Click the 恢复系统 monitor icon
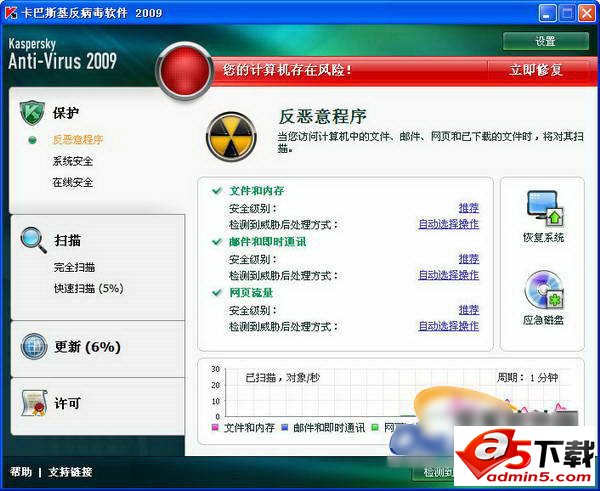This screenshot has width=600, height=491. point(545,209)
